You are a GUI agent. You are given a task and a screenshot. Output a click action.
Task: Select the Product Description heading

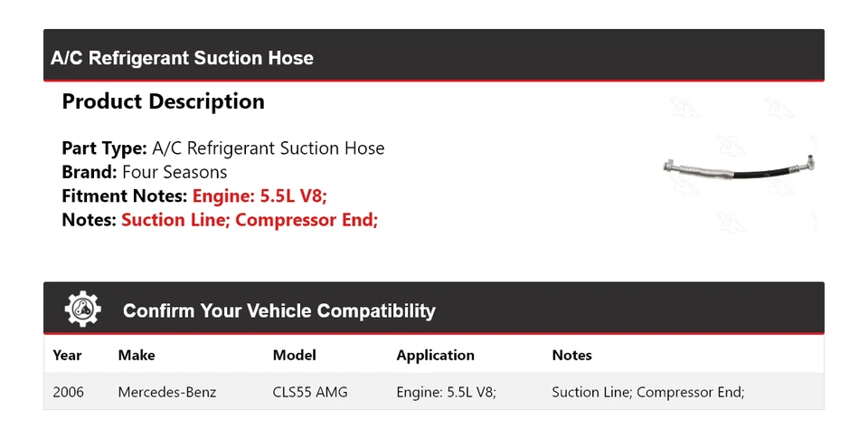click(x=163, y=101)
